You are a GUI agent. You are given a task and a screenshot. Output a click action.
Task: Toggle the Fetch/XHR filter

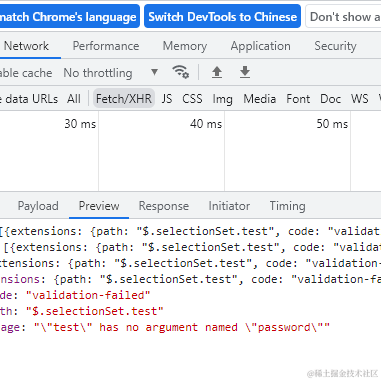124,99
